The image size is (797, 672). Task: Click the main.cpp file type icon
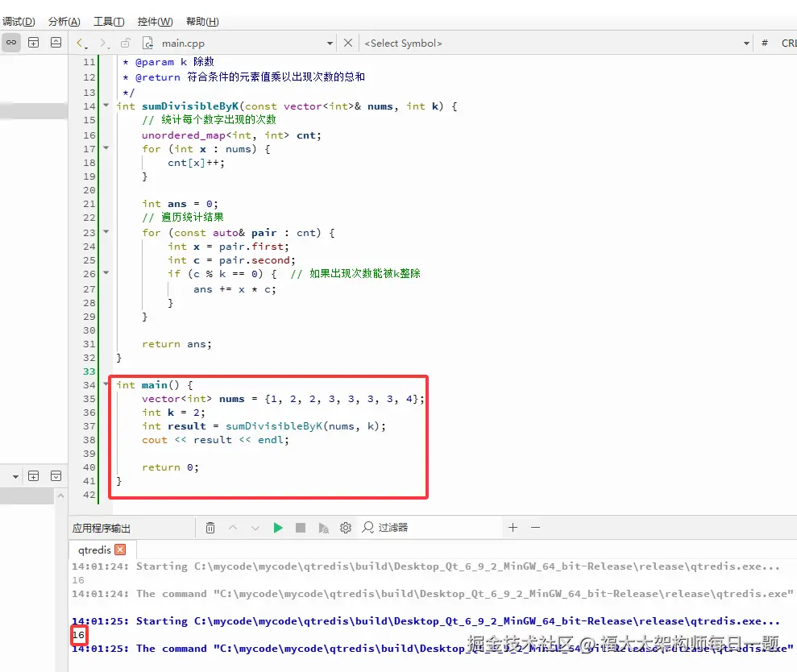(x=148, y=44)
